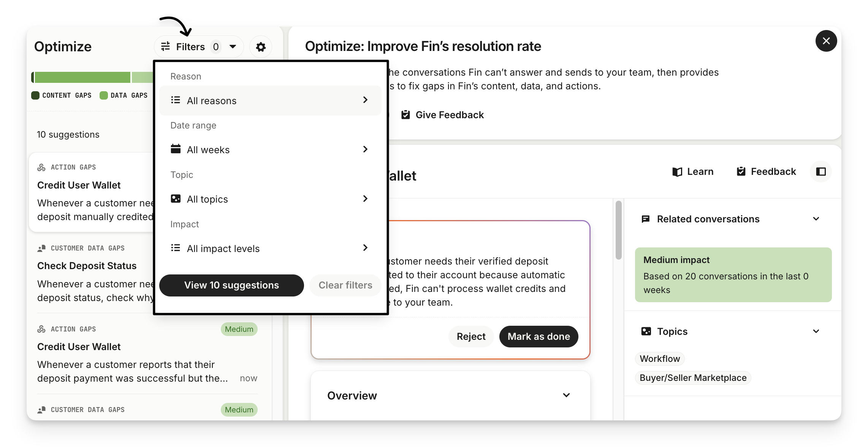
Task: Close the Optimize panel with X
Action: (826, 41)
